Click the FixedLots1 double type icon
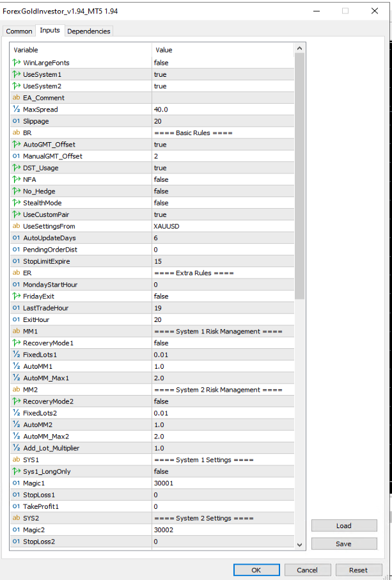392x580 pixels. (16, 355)
